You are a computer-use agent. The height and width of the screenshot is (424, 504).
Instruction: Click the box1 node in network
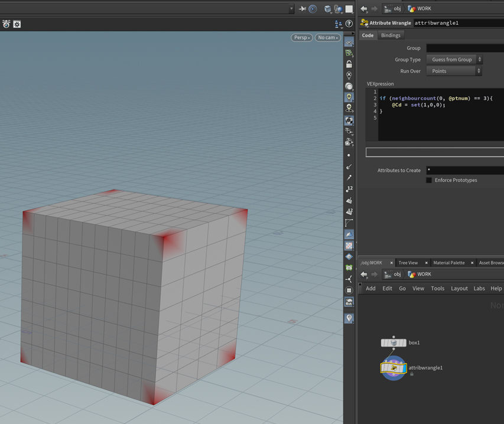[x=394, y=343]
